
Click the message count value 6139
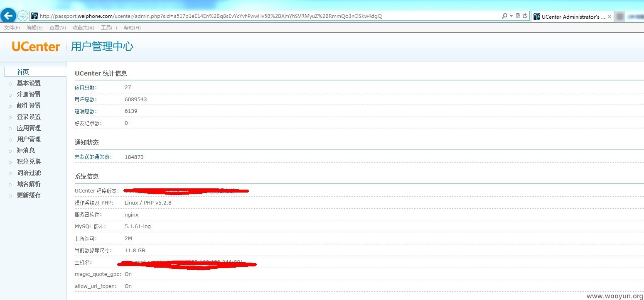click(131, 111)
